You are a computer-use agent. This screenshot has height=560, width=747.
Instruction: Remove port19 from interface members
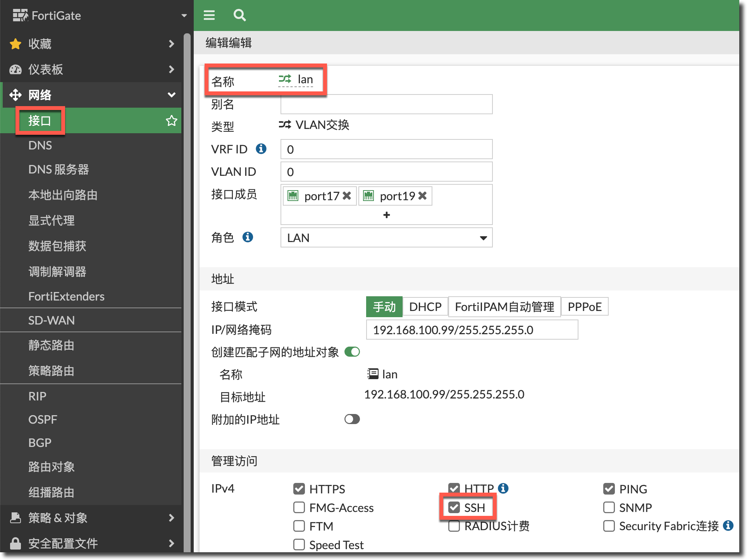423,196
